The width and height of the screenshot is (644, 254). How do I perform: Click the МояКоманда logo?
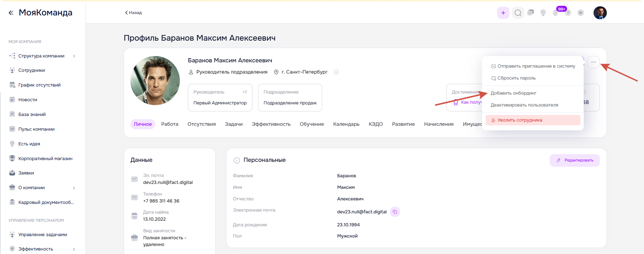click(46, 13)
